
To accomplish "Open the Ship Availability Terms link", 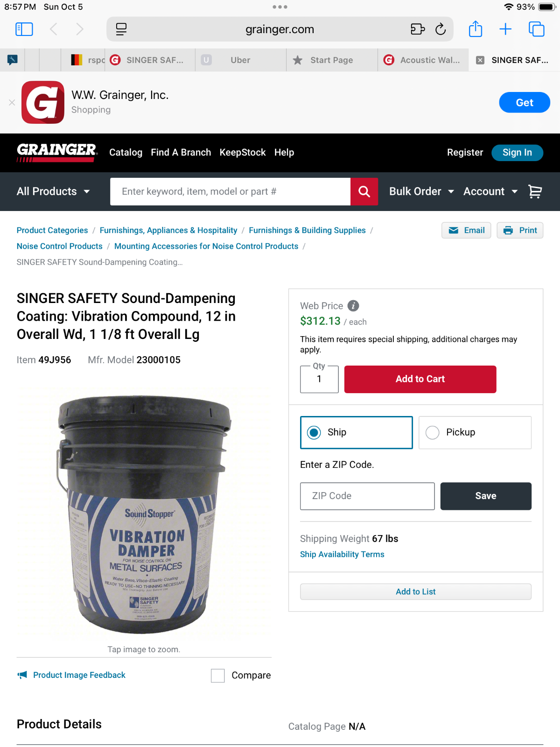I will [342, 554].
